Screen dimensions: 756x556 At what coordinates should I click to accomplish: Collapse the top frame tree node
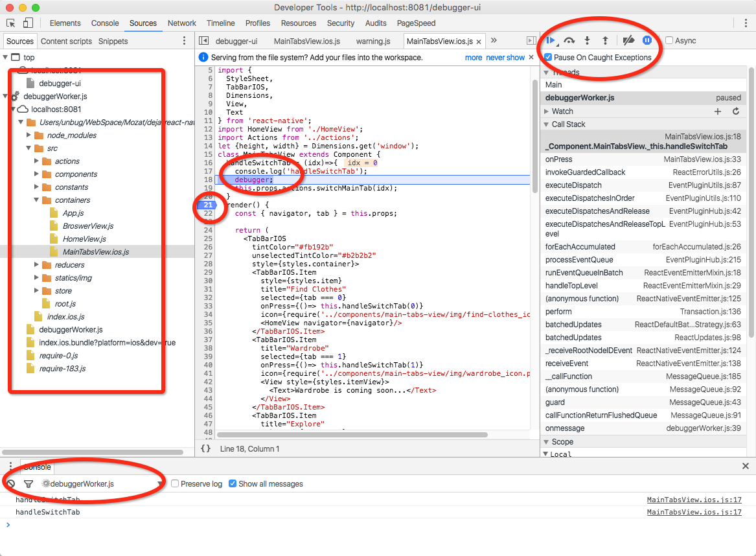click(5, 57)
